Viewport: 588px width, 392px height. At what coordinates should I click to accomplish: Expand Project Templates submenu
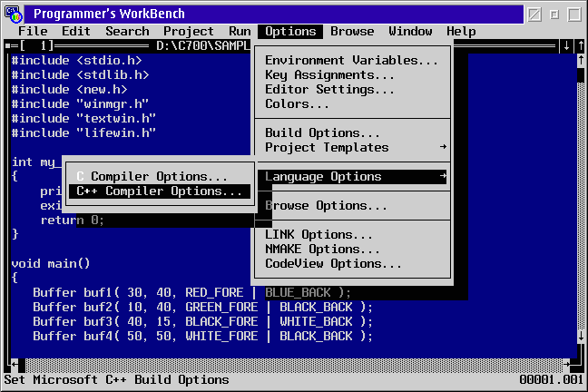(352, 147)
